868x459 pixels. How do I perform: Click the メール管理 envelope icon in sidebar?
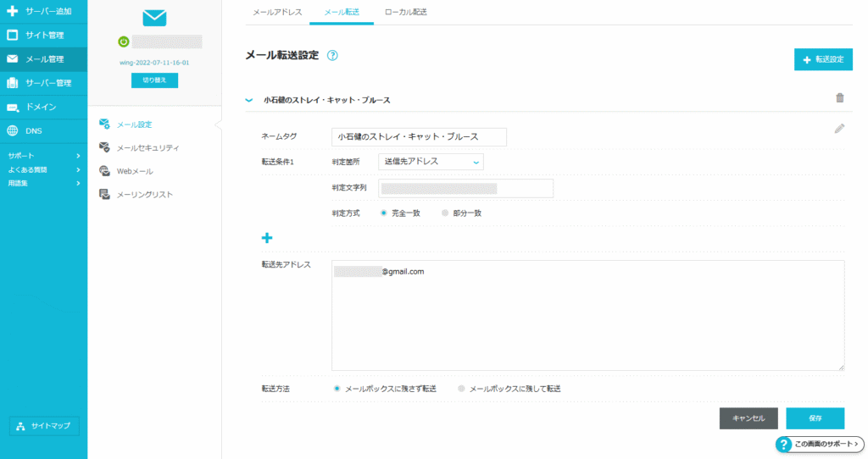pos(12,58)
